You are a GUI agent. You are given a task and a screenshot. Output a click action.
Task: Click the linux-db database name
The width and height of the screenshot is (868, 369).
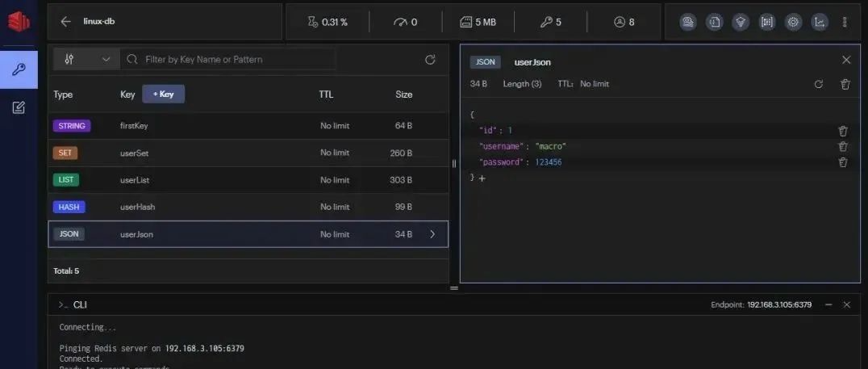tap(99, 22)
